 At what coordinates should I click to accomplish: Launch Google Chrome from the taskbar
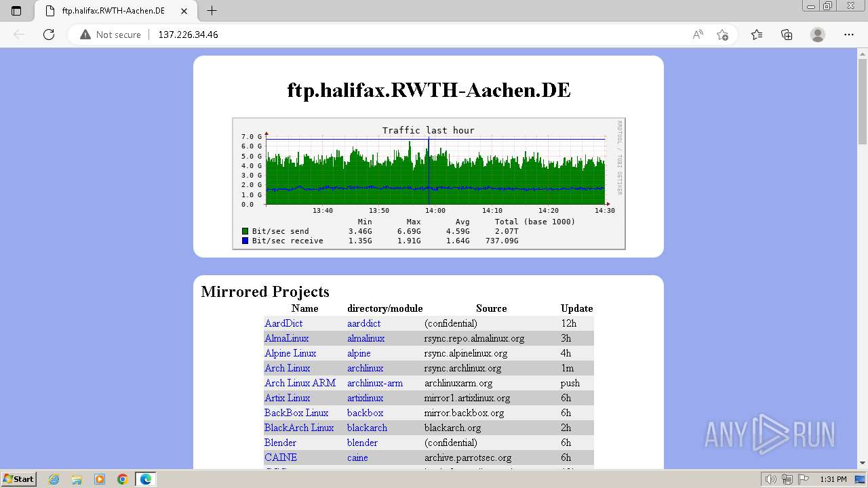pos(123,479)
